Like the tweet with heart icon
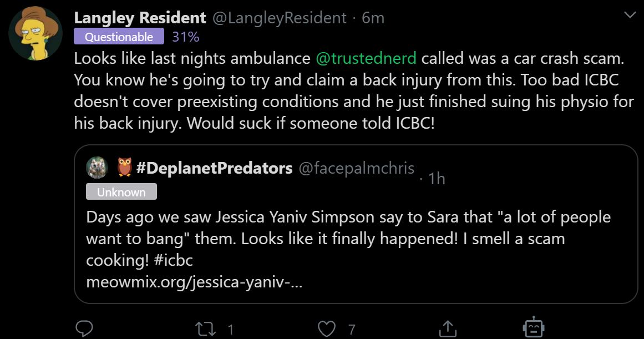Image resolution: width=644 pixels, height=339 pixels. (x=327, y=329)
